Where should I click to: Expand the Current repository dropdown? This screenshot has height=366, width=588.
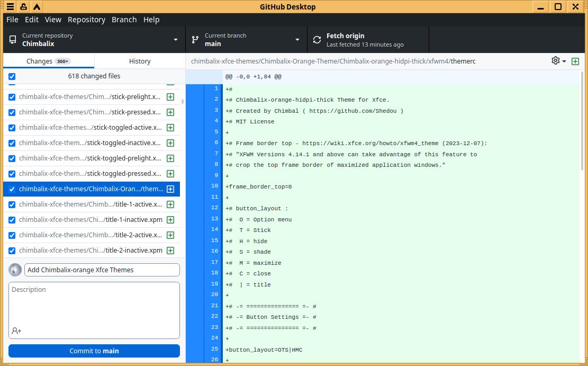[x=176, y=40]
